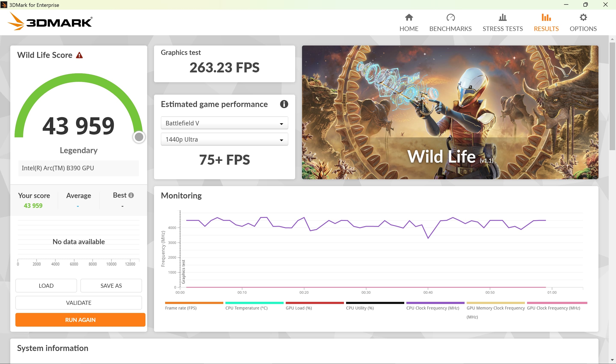Toggle the Frame rate (FPS) legend series
Image resolution: width=616 pixels, height=364 pixels.
pyautogui.click(x=181, y=308)
